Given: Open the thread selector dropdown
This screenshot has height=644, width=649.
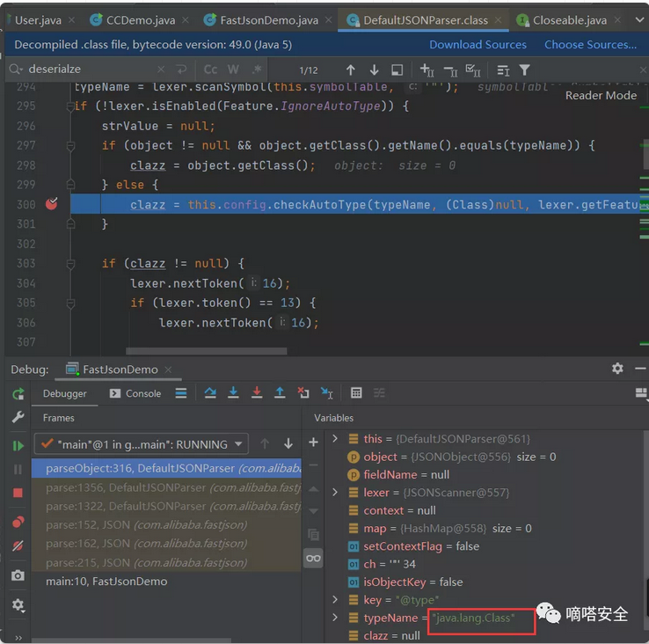Looking at the screenshot, I should (141, 444).
